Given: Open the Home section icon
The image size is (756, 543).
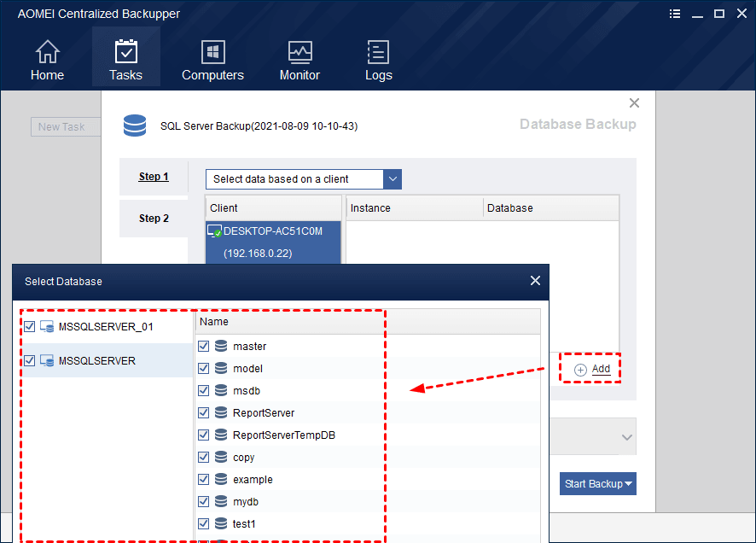Looking at the screenshot, I should coord(47,52).
